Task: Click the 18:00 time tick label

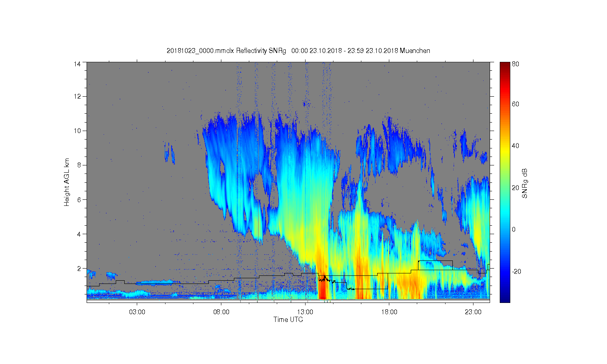Action: pyautogui.click(x=389, y=312)
